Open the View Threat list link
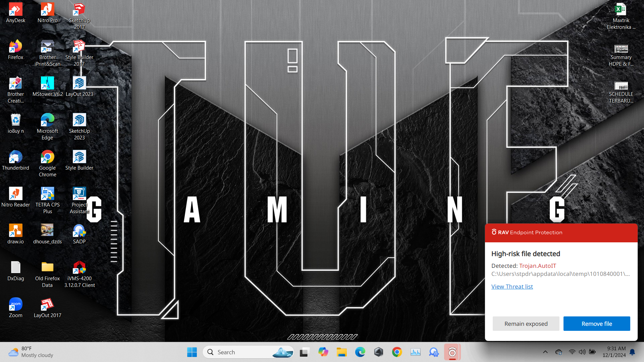 pos(512,287)
